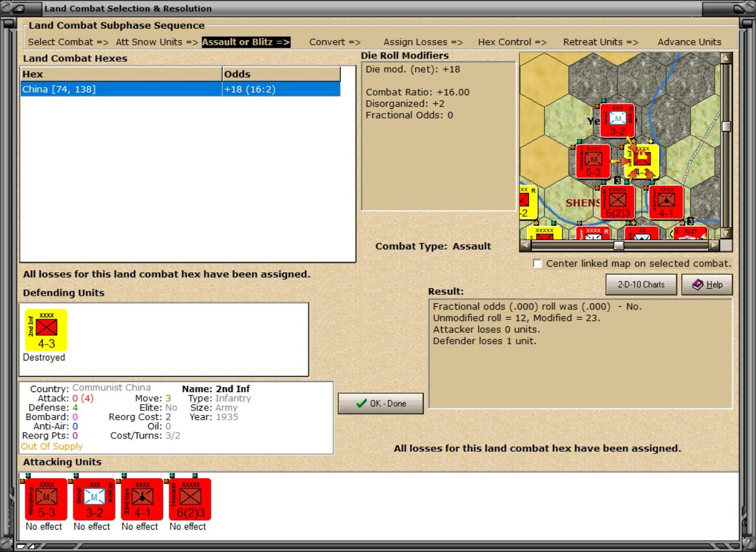Click the Att Snow Units subphase label
The width and height of the screenshot is (756, 552).
click(x=157, y=42)
